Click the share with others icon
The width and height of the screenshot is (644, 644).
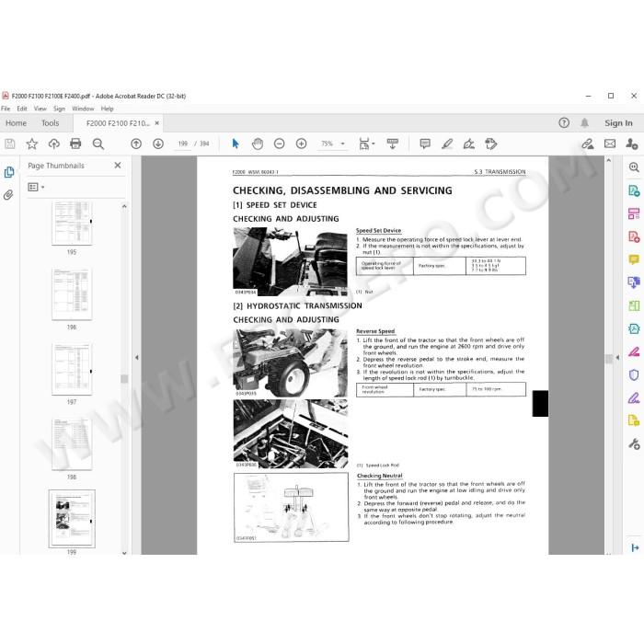click(632, 144)
